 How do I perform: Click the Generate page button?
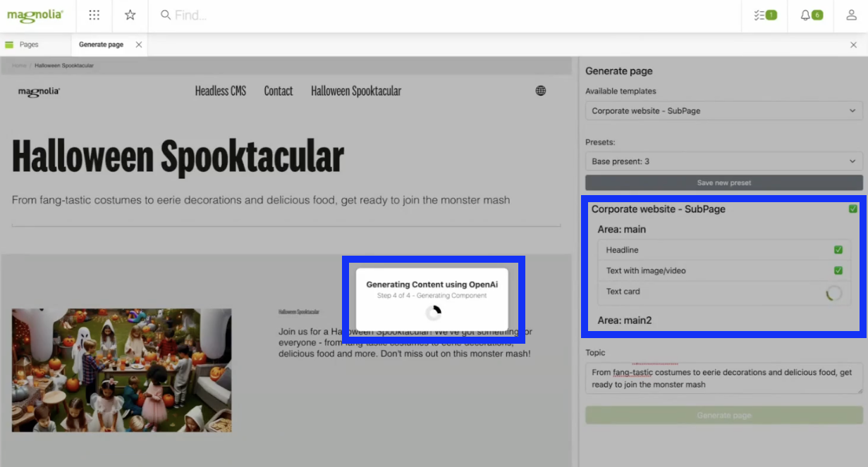coord(723,415)
